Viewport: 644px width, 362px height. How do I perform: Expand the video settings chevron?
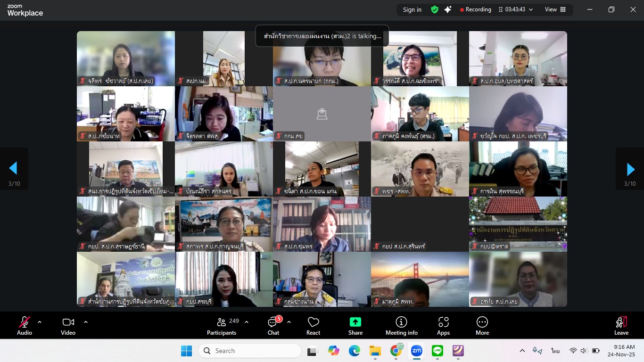tap(86, 322)
